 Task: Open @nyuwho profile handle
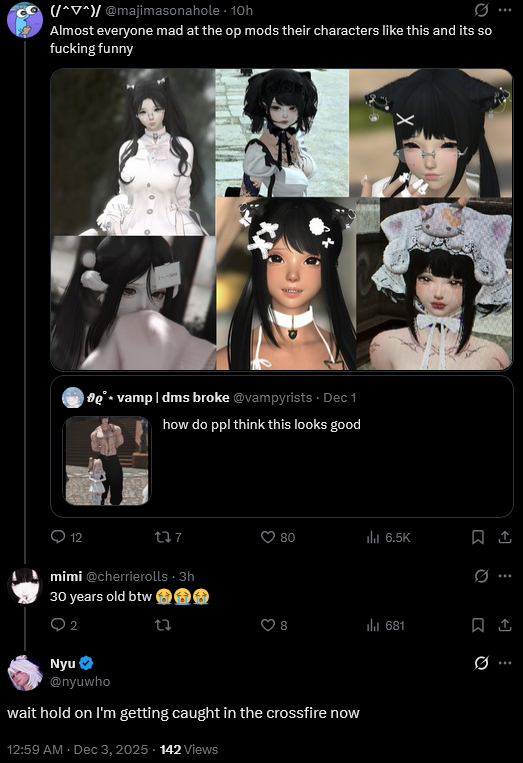coord(80,681)
